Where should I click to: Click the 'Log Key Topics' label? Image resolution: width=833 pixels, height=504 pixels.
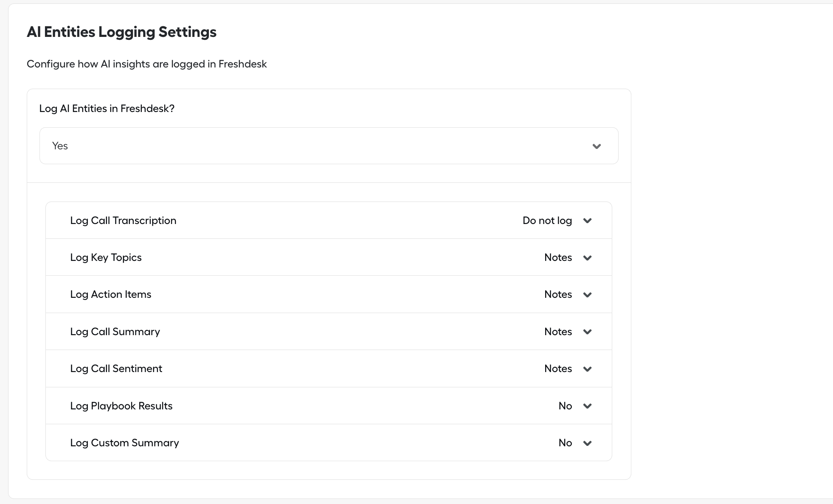106,258
